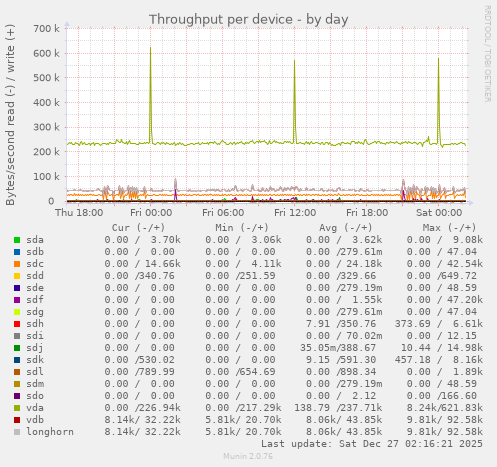Click the 'Sat 00:00' x-axis label

(x=439, y=213)
